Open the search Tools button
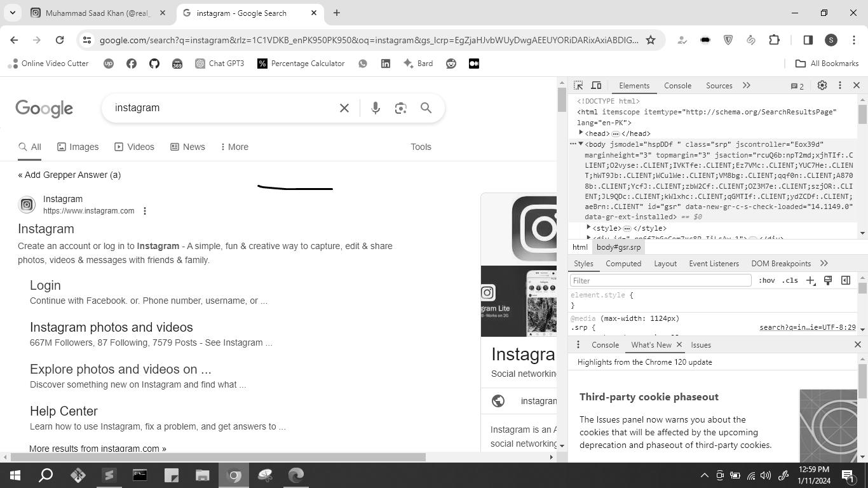Image resolution: width=868 pixels, height=488 pixels. click(x=421, y=147)
